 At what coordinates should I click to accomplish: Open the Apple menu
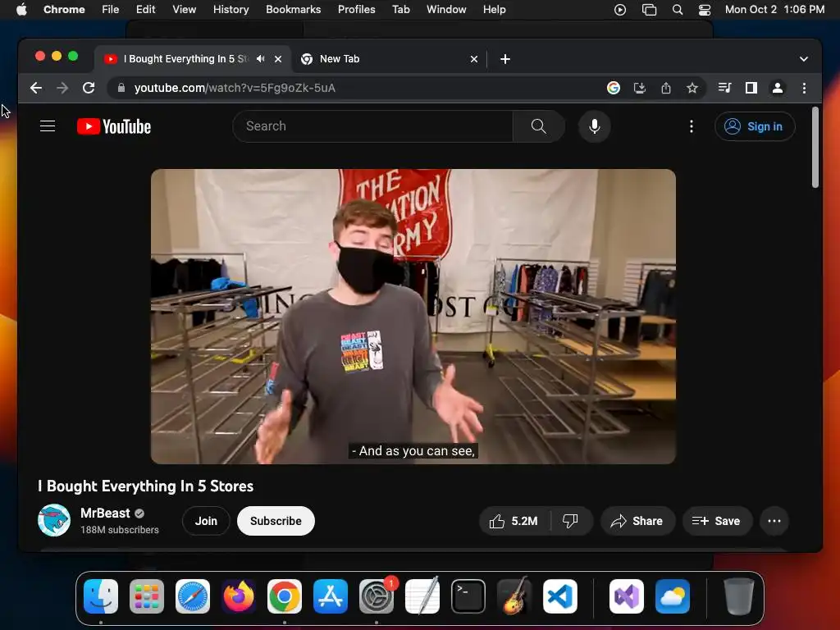[x=21, y=9]
